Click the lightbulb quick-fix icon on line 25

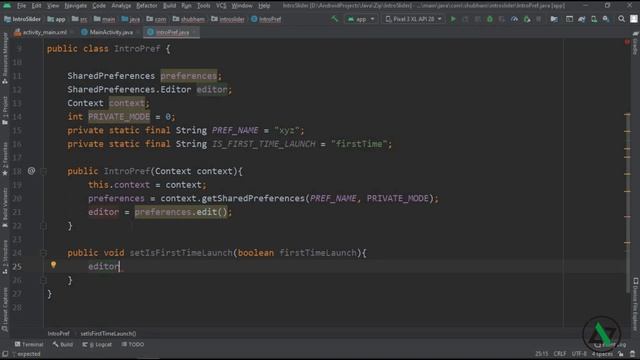click(x=53, y=265)
